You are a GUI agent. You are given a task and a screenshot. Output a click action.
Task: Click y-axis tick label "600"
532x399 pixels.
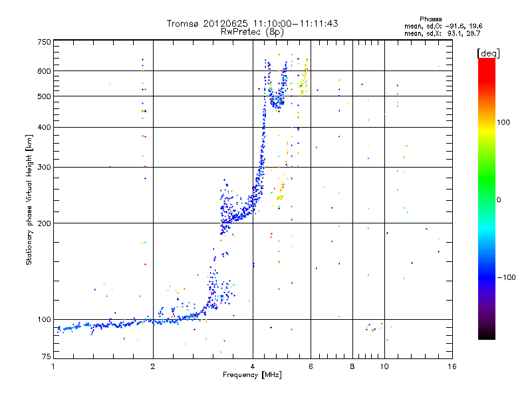pyautogui.click(x=44, y=71)
